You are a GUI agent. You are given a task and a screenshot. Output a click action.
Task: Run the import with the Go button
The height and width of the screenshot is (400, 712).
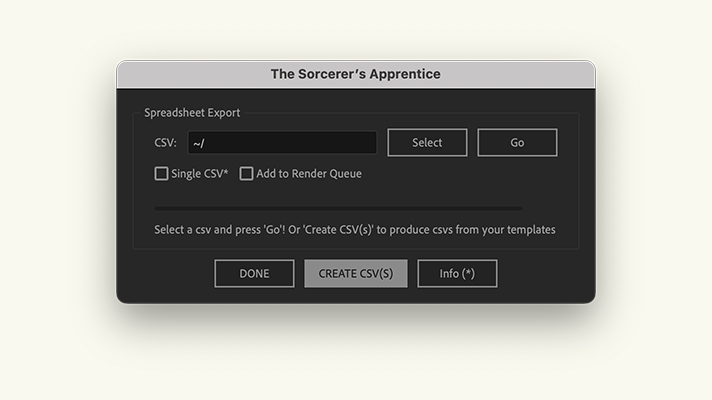pos(517,143)
